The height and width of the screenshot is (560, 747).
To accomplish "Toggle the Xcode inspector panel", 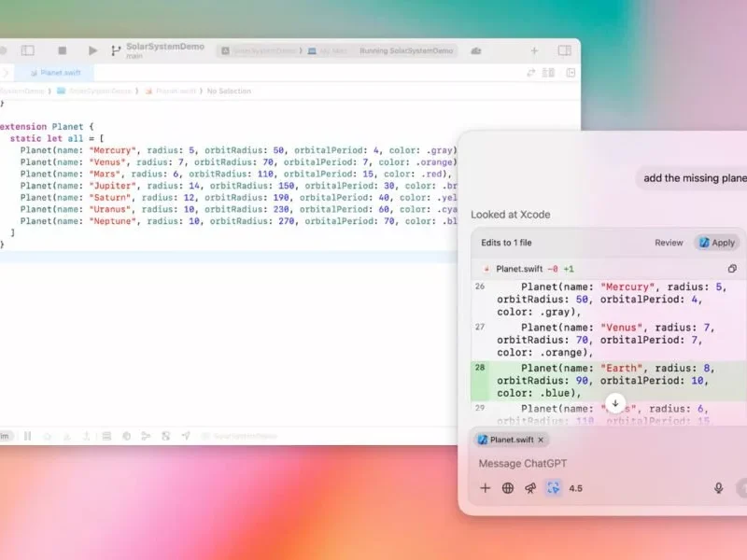I will tap(565, 50).
